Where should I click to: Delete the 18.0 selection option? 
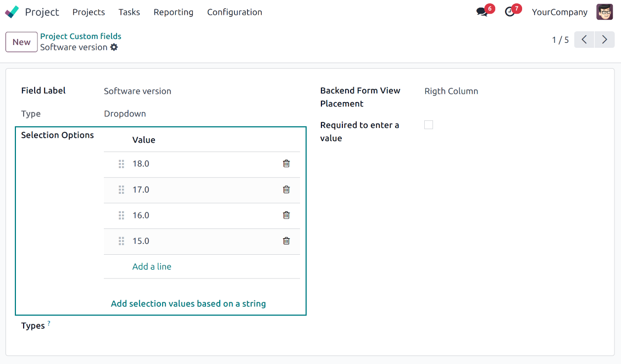[x=286, y=164]
